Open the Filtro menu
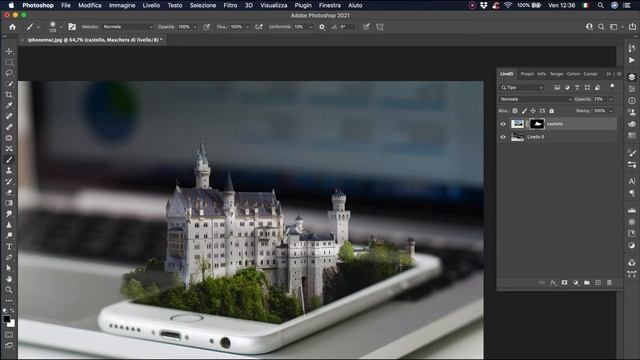The width and height of the screenshot is (640, 360). 230,5
